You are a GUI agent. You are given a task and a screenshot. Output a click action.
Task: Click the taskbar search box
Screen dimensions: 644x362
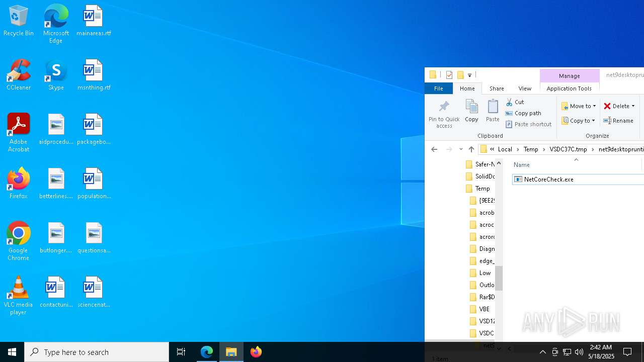(x=97, y=352)
